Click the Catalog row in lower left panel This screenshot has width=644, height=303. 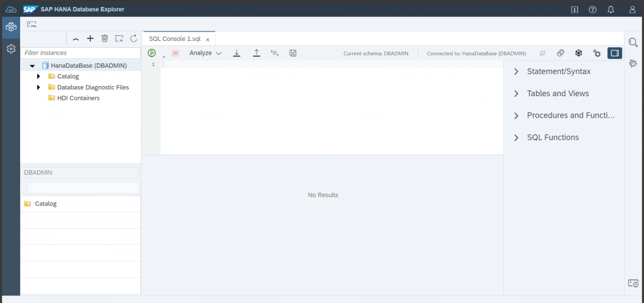pyautogui.click(x=80, y=204)
